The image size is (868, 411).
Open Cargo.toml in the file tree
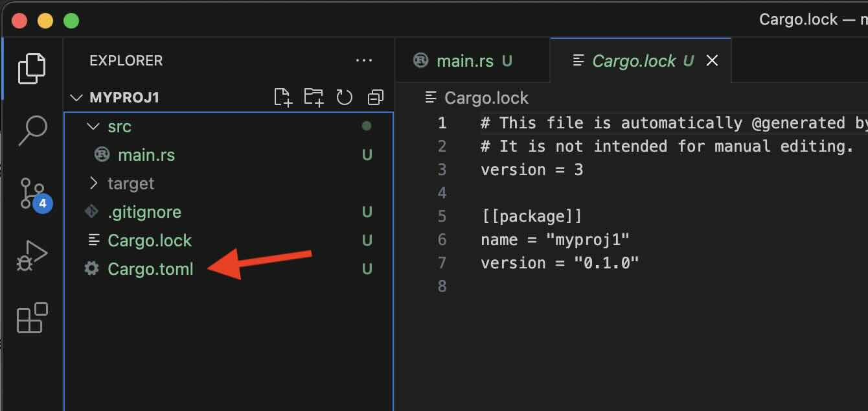click(x=150, y=269)
